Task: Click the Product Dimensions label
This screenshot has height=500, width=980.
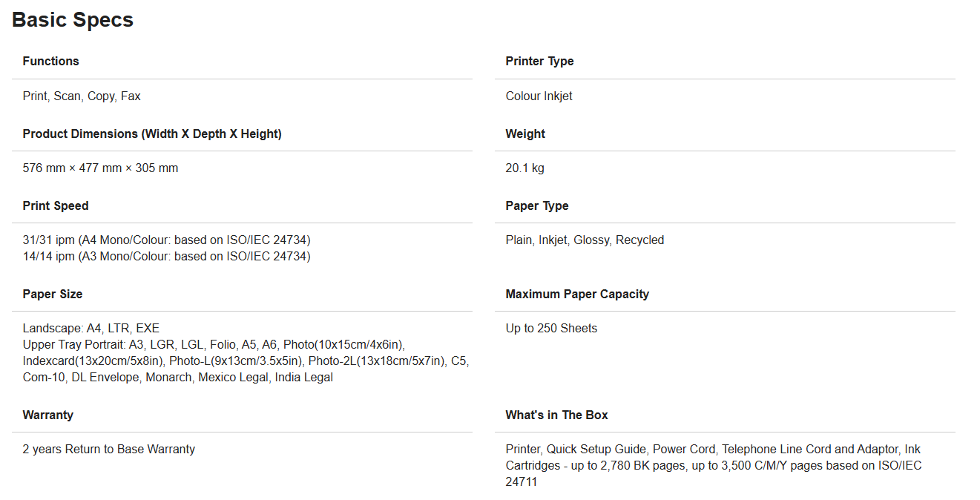Action: pyautogui.click(x=152, y=134)
